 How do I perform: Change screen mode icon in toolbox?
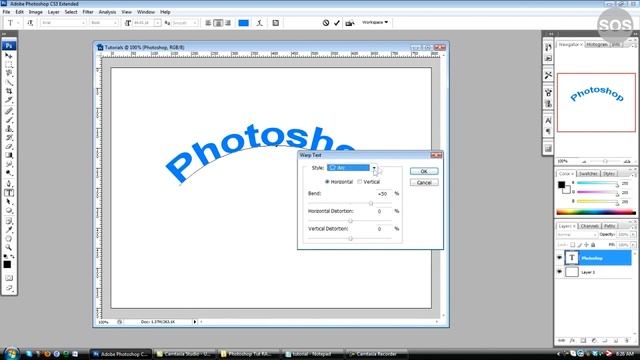[x=9, y=288]
